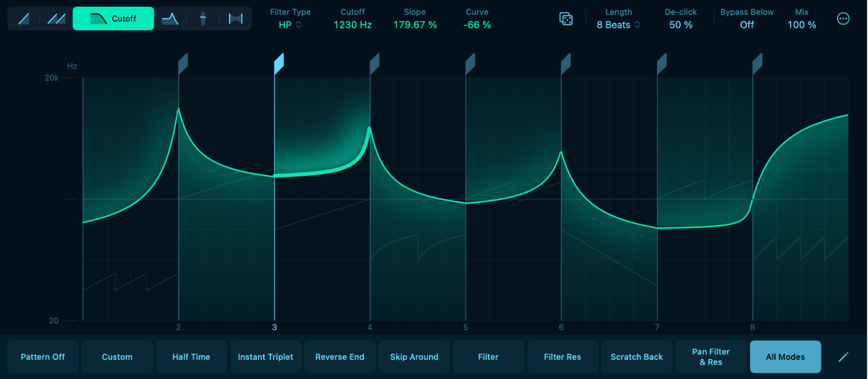Image resolution: width=868 pixels, height=379 pixels.
Task: Select the Time ramp edit mode icon
Action: click(24, 19)
